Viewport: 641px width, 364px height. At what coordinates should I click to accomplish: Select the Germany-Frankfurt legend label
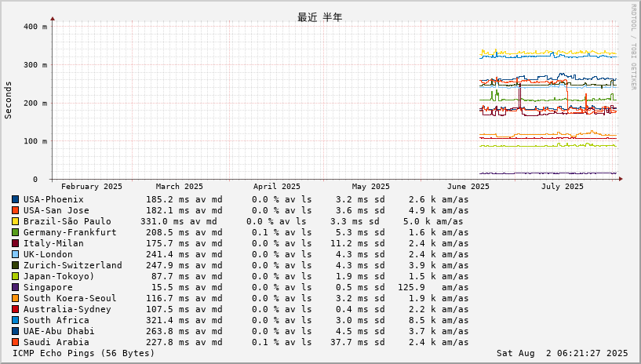[70, 232]
